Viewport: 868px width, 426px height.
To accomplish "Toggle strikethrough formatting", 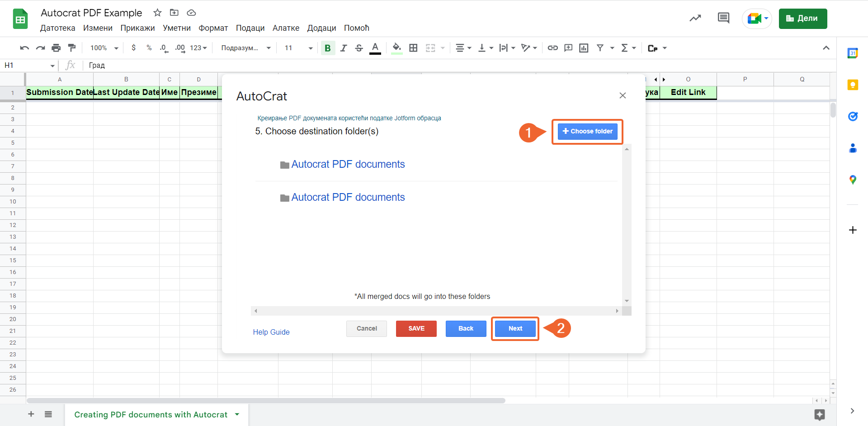I will pos(359,48).
